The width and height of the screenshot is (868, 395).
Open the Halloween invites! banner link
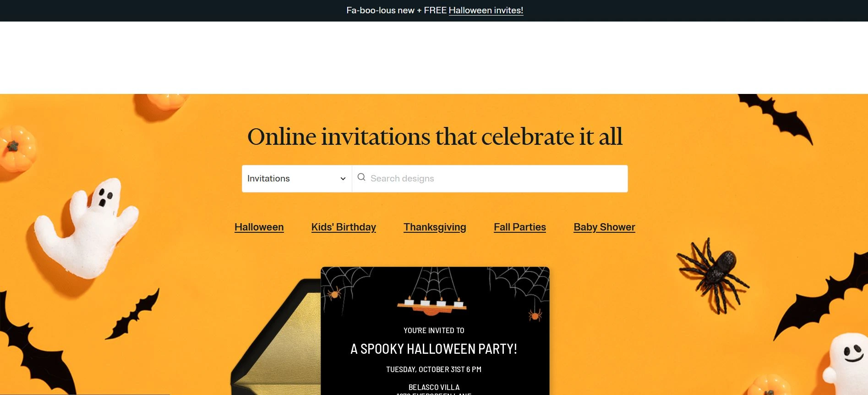486,10
